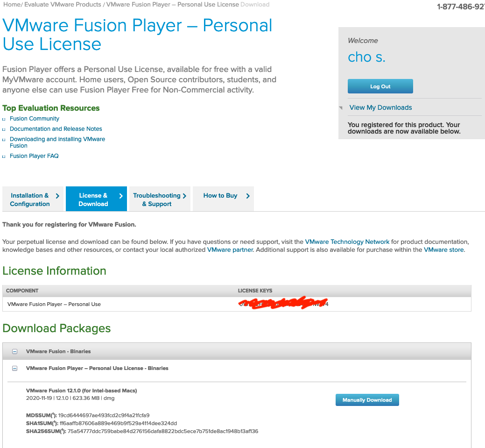Click the Manually Download button
The height and width of the screenshot is (448, 485).
pos(367,400)
